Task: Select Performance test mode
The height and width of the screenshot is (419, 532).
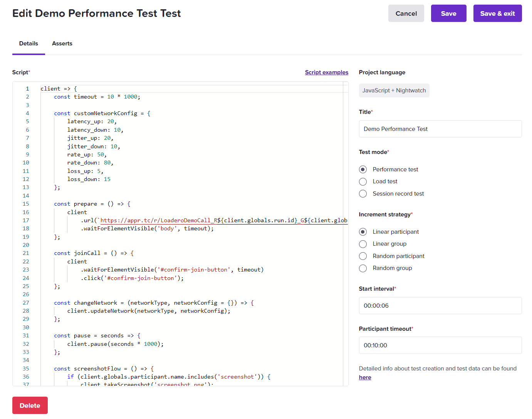Action: tap(363, 169)
